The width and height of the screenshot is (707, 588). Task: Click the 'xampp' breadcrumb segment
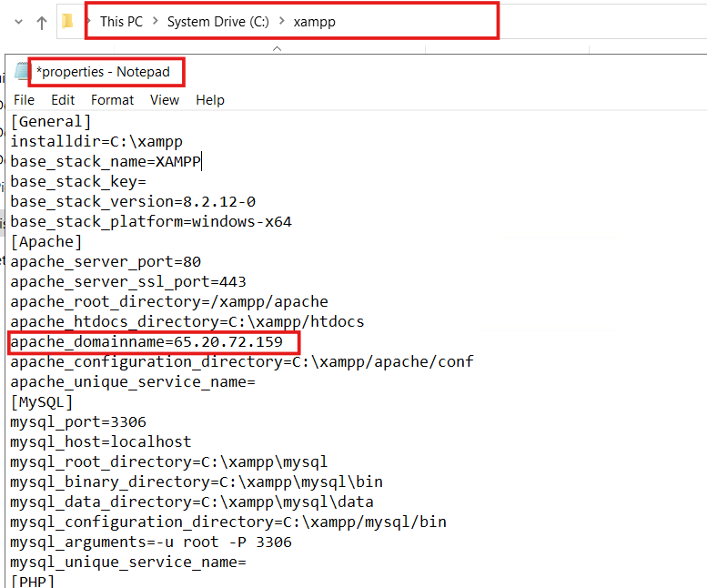click(314, 22)
